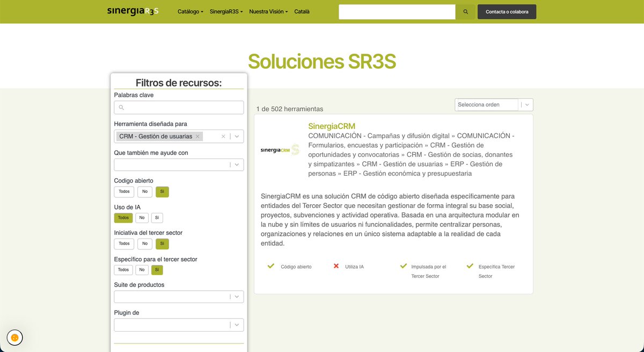644x352 pixels.
Task: Set Iniciativa del tercer sector to No
Action: (145, 244)
